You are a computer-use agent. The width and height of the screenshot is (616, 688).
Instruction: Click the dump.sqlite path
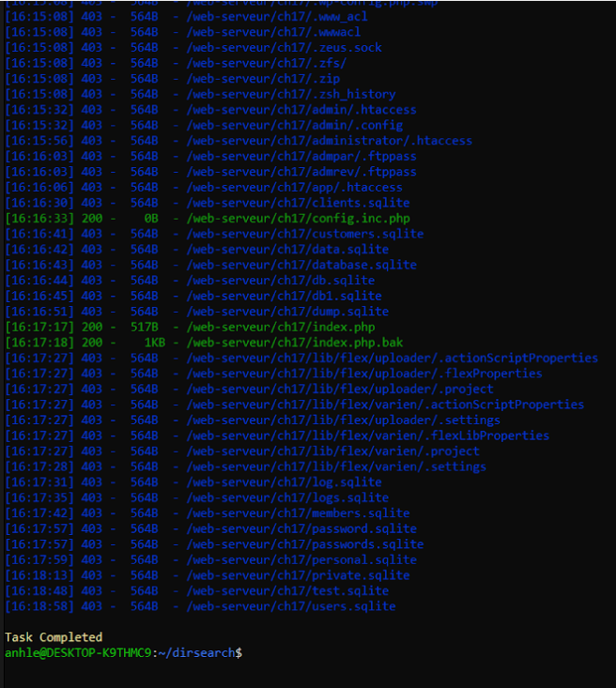pos(287,312)
